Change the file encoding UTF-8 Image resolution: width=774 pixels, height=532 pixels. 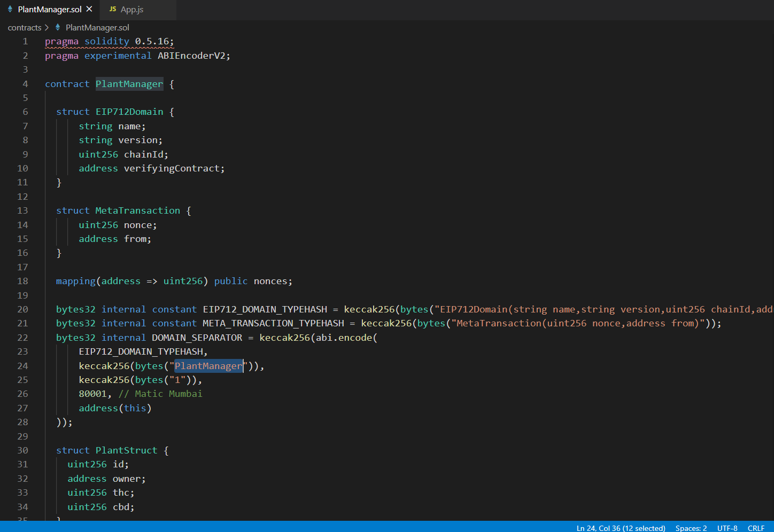point(727,528)
